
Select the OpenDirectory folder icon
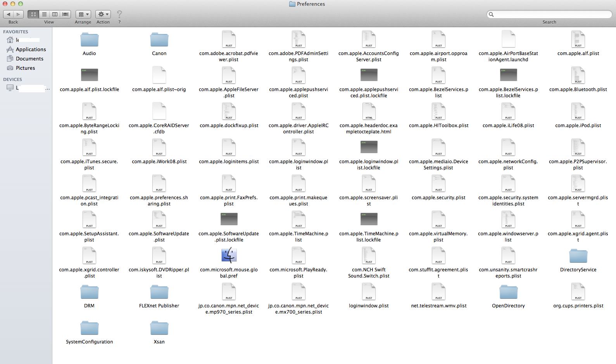click(x=508, y=292)
